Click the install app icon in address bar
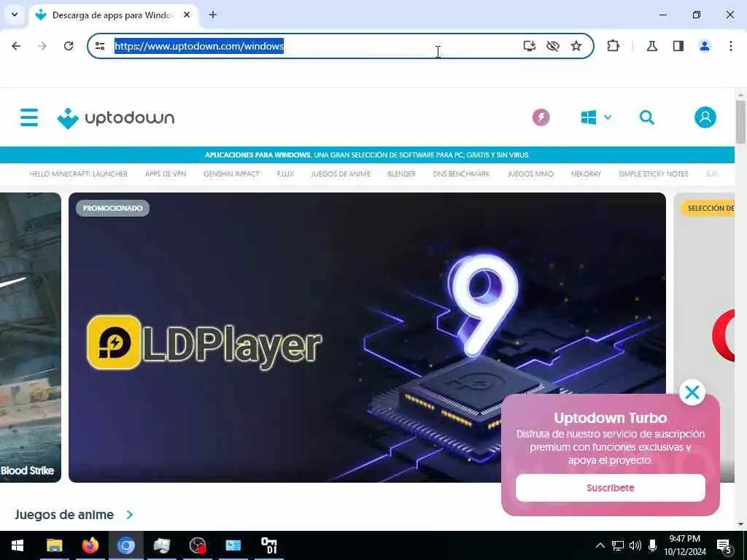 tap(530, 46)
